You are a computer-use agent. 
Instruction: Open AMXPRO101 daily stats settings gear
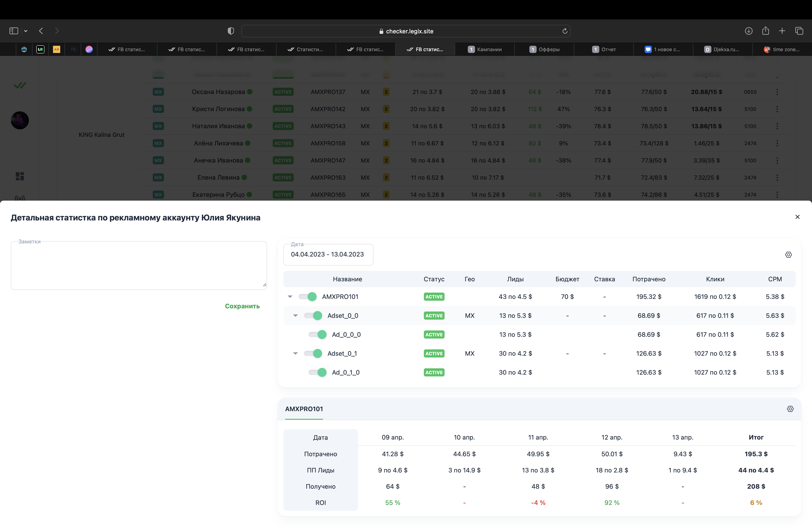(x=790, y=409)
